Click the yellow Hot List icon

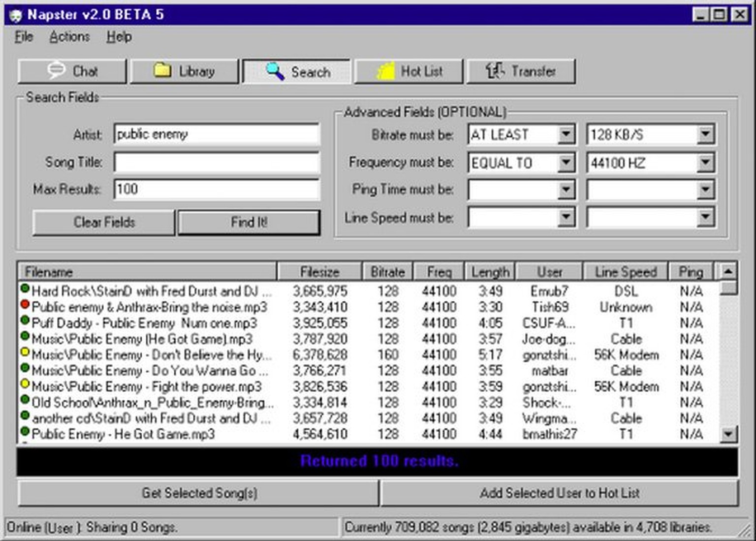coord(386,71)
